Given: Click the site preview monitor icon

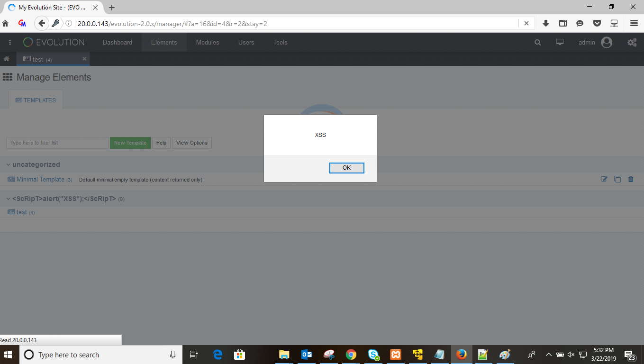Looking at the screenshot, I should click(560, 42).
